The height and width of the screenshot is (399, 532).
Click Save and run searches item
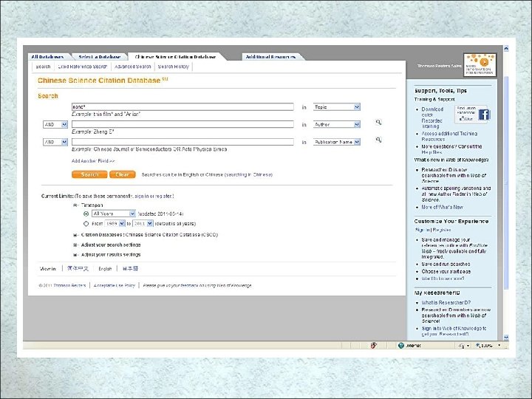(x=446, y=264)
